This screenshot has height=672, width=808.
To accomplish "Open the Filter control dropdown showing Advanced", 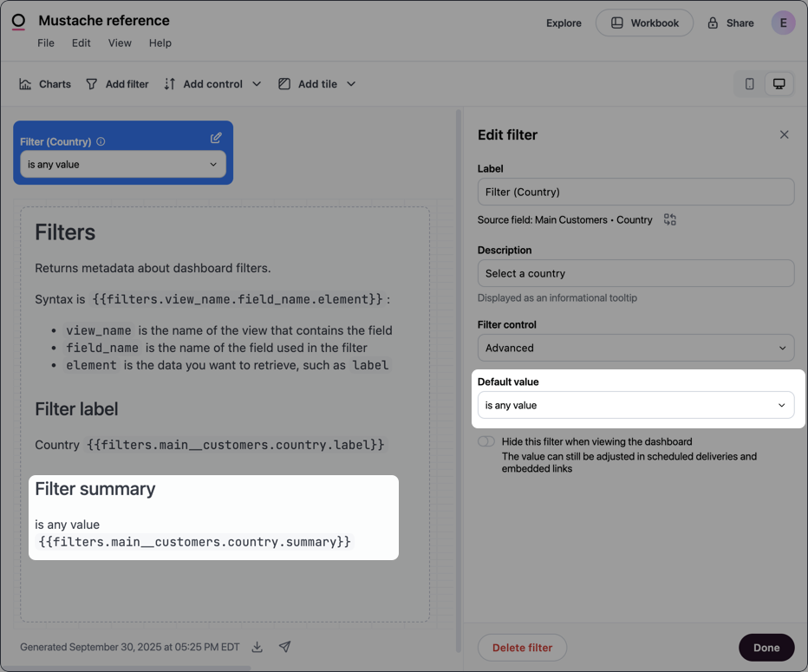I will [635, 347].
